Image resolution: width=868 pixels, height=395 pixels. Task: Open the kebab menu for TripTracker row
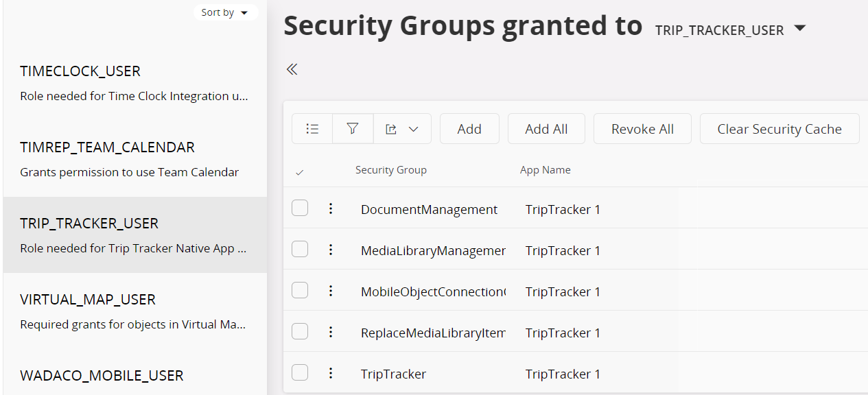click(x=331, y=372)
